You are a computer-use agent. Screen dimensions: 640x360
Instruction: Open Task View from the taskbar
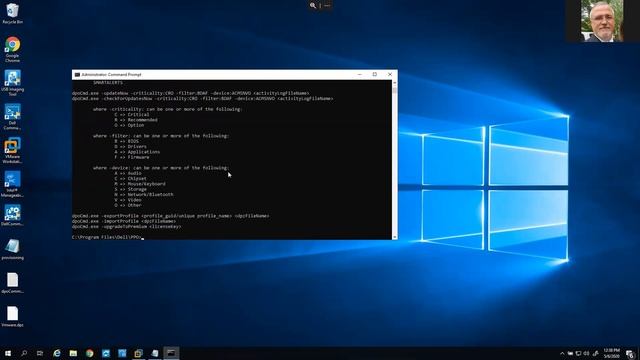click(40, 353)
